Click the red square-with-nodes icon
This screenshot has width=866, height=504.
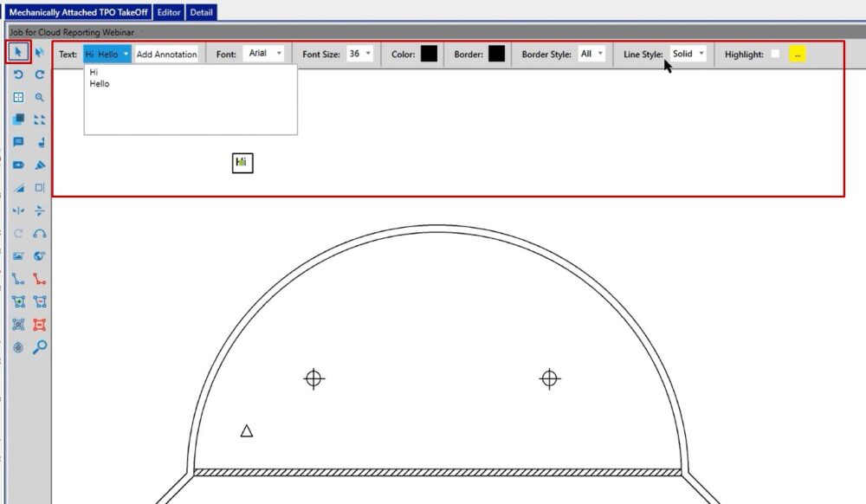coord(40,325)
